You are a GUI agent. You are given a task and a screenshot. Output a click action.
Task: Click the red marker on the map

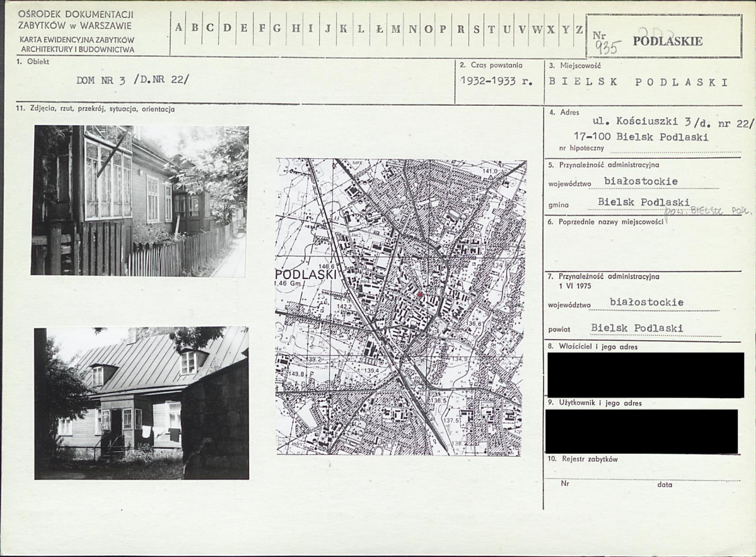420,294
